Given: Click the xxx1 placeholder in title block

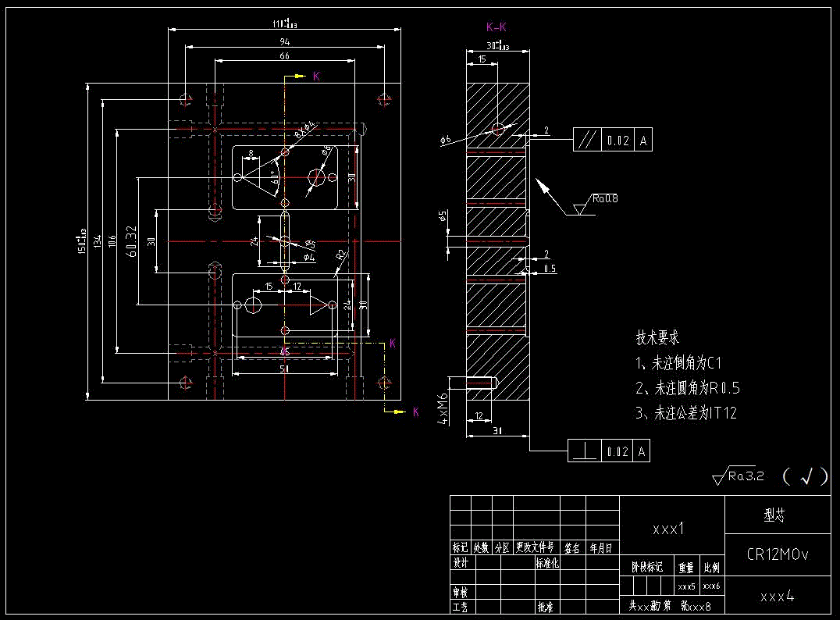Looking at the screenshot, I should [x=668, y=529].
